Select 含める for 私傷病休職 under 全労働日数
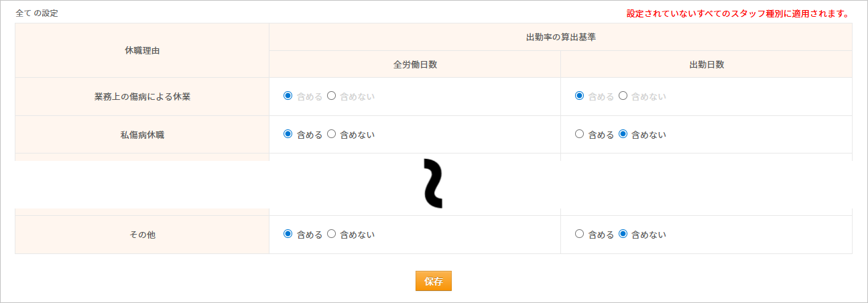 [288, 134]
